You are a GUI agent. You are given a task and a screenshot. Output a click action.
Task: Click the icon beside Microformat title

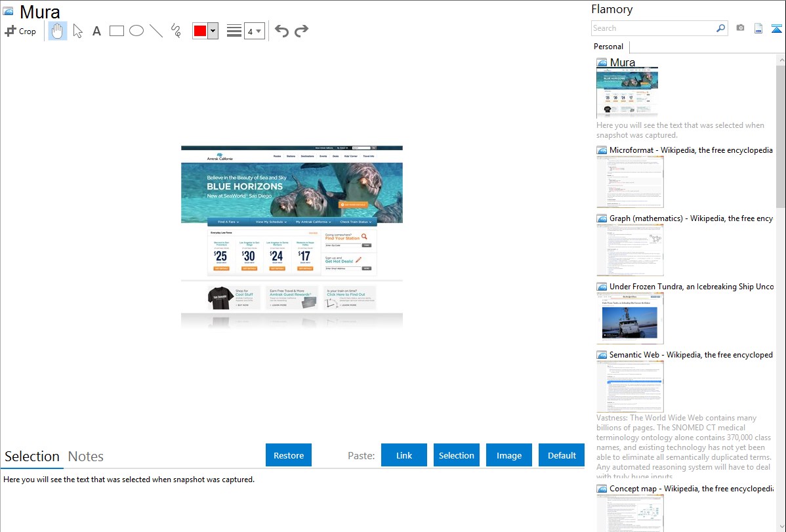tap(602, 150)
